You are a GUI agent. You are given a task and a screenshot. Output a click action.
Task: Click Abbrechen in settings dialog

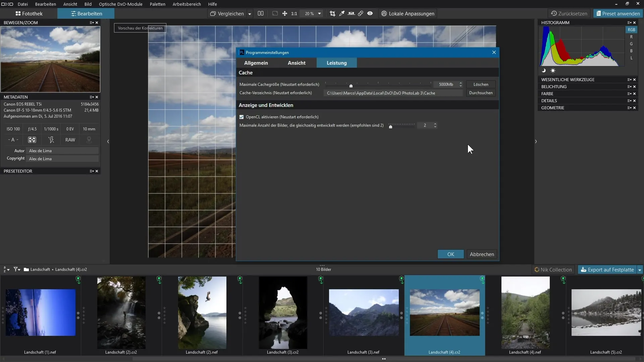482,254
